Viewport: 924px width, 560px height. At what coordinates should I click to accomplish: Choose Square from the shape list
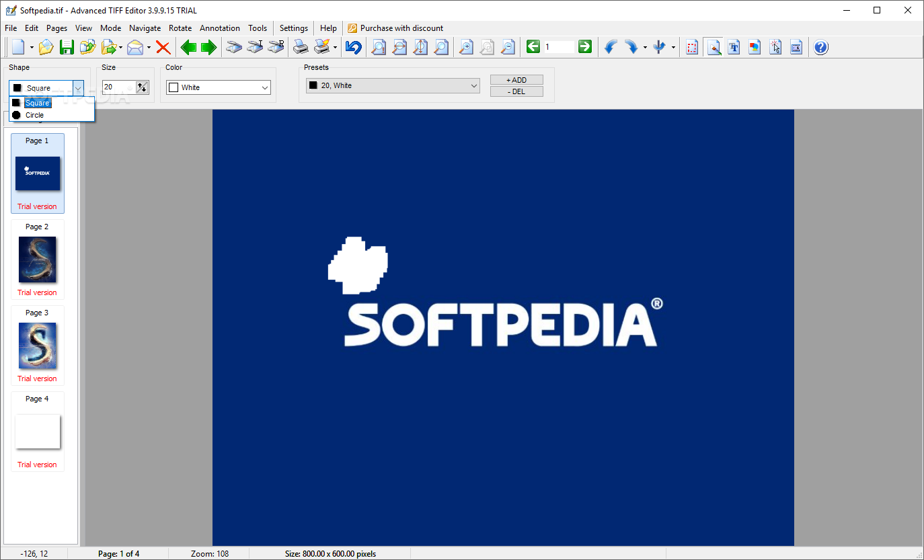pos(52,103)
